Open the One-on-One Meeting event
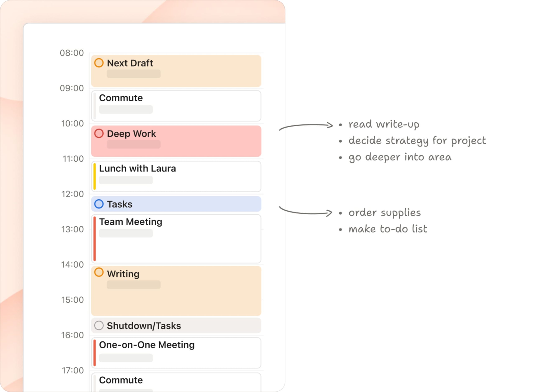Viewport: 535px width, 392px height. tap(176, 353)
